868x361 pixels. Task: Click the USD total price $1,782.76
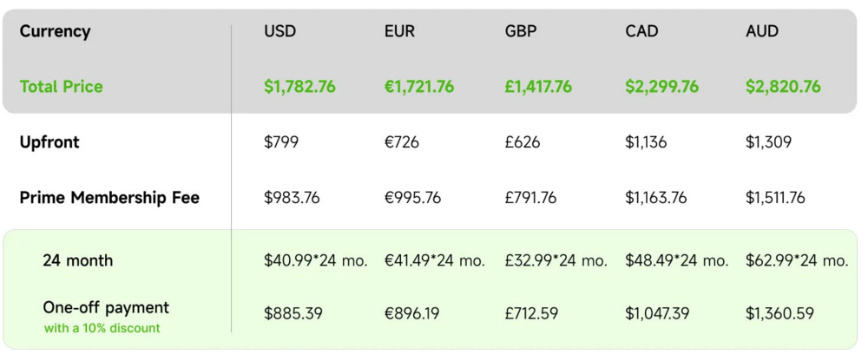(299, 87)
